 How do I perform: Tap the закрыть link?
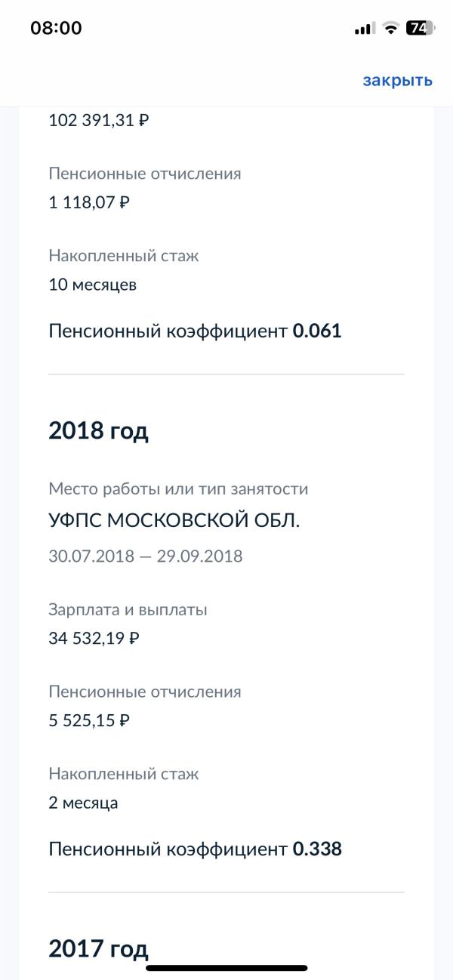(x=397, y=81)
